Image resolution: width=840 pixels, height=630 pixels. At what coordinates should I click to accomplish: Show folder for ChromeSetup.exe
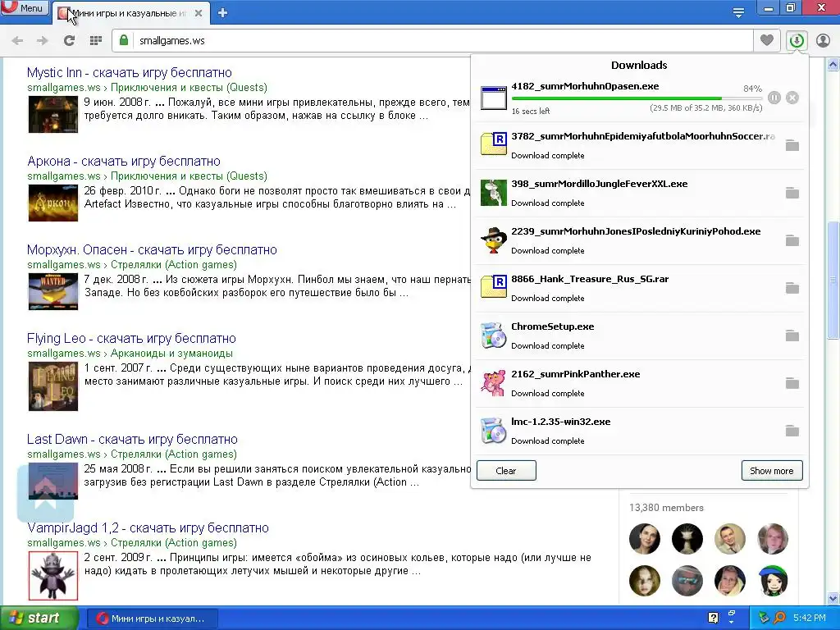tap(792, 336)
